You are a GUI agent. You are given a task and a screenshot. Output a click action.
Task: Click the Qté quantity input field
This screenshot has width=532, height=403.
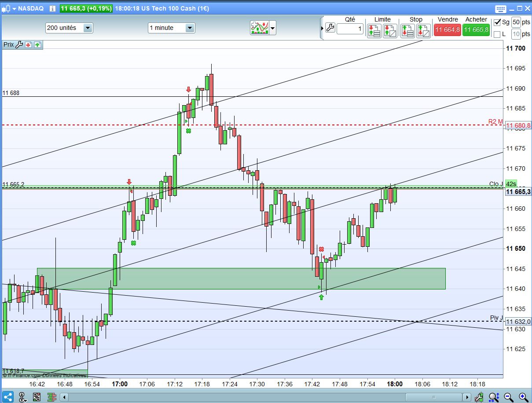(x=350, y=29)
